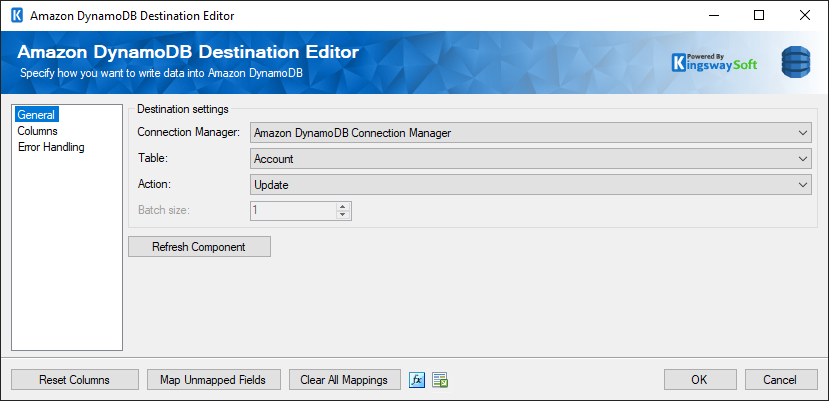829x401 pixels.
Task: Click the KingswaySoft logo
Action: coord(715,62)
